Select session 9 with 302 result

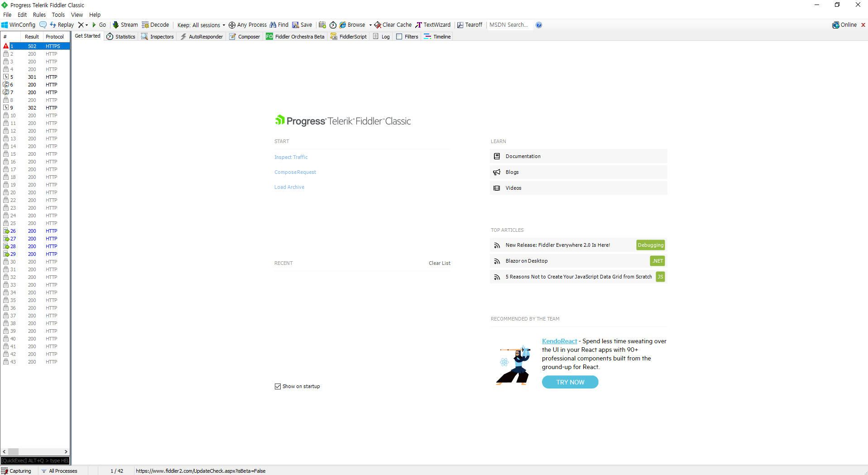point(35,108)
